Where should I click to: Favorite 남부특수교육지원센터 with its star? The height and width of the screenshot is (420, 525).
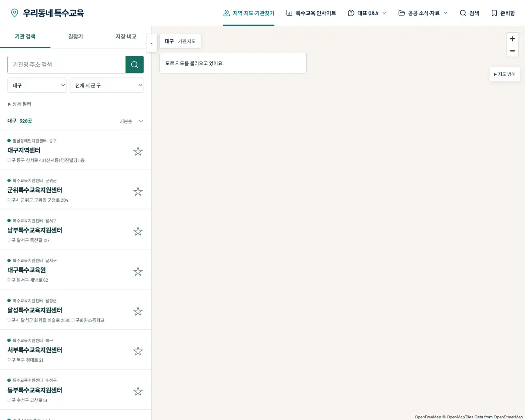138,231
